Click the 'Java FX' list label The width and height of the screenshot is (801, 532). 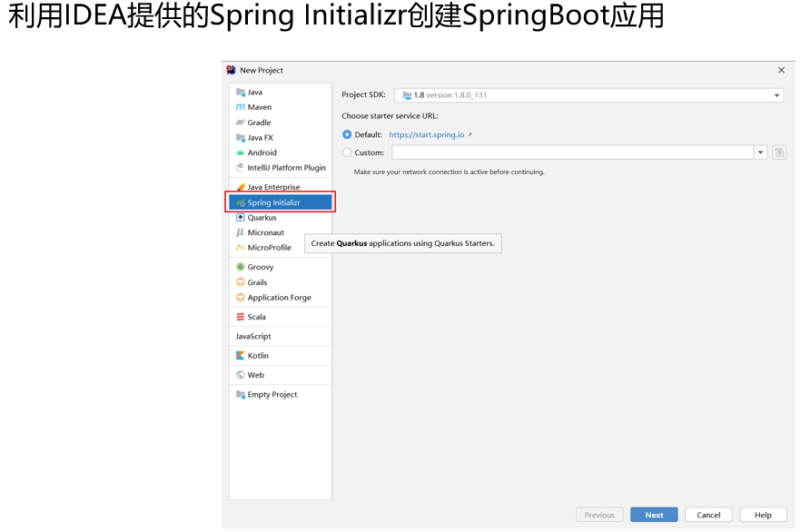261,138
